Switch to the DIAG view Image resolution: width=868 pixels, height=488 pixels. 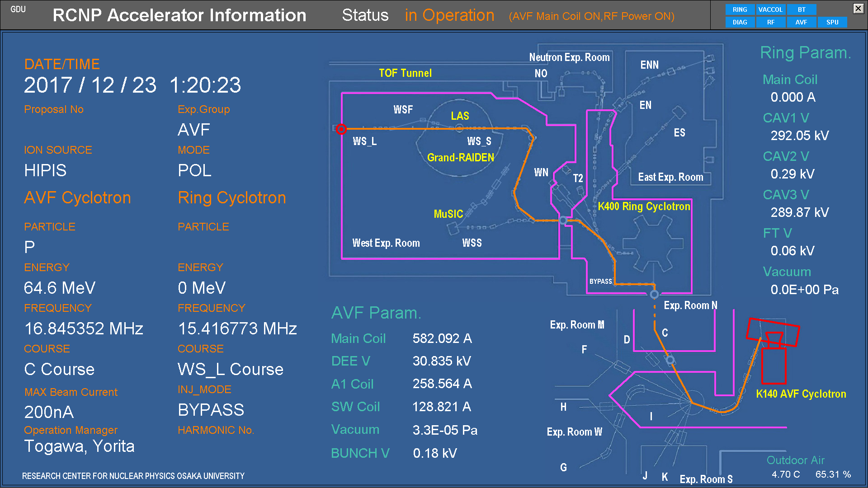click(x=740, y=22)
